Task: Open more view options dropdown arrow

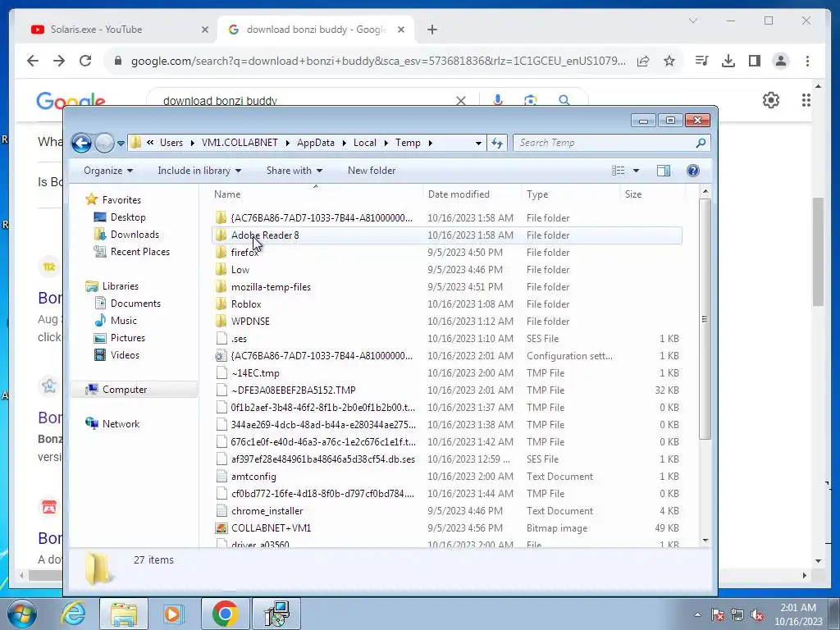Action: point(636,171)
